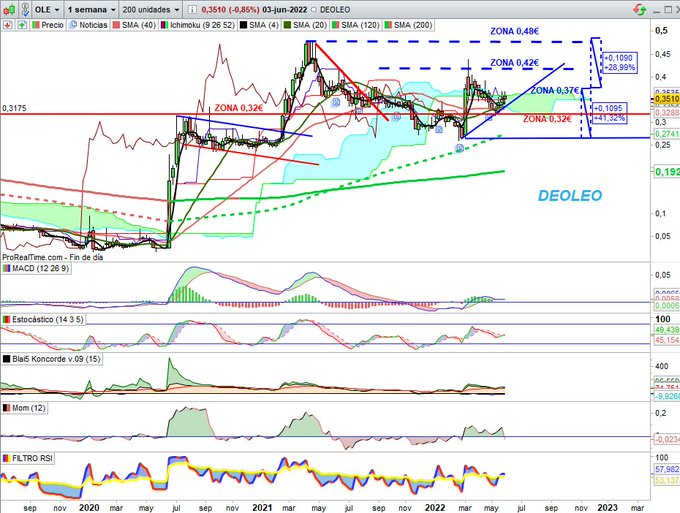This screenshot has width=680, height=513.
Task: Open the 1 semana timeframe dropdown
Action: tap(92, 9)
